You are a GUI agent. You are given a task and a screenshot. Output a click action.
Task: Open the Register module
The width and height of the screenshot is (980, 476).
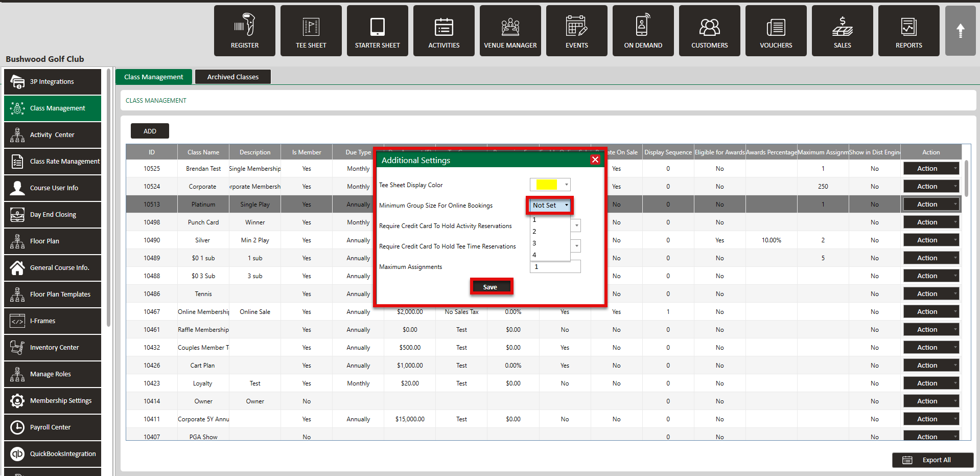pyautogui.click(x=245, y=31)
